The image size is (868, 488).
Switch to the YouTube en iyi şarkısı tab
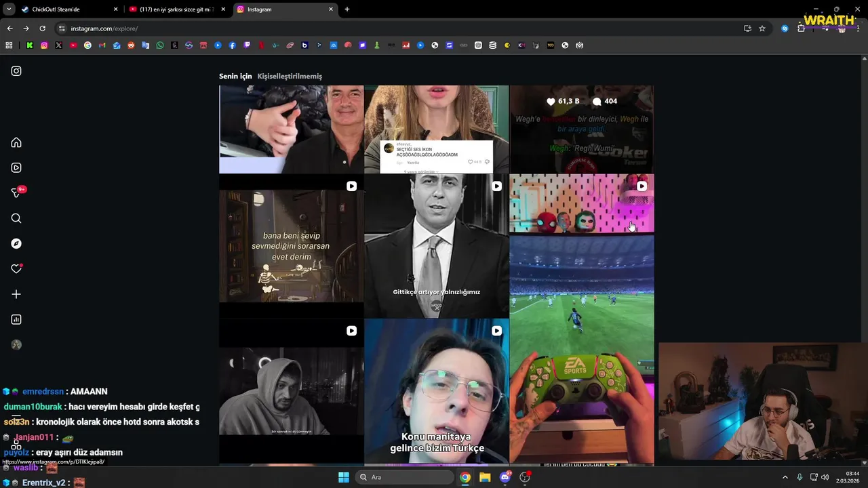176,9
